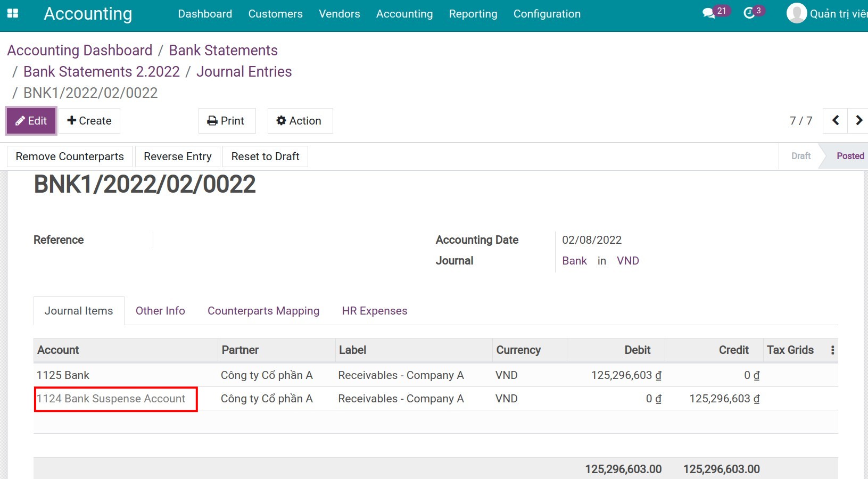Open the Bank journal link
Image resolution: width=868 pixels, height=479 pixels.
[x=574, y=261]
